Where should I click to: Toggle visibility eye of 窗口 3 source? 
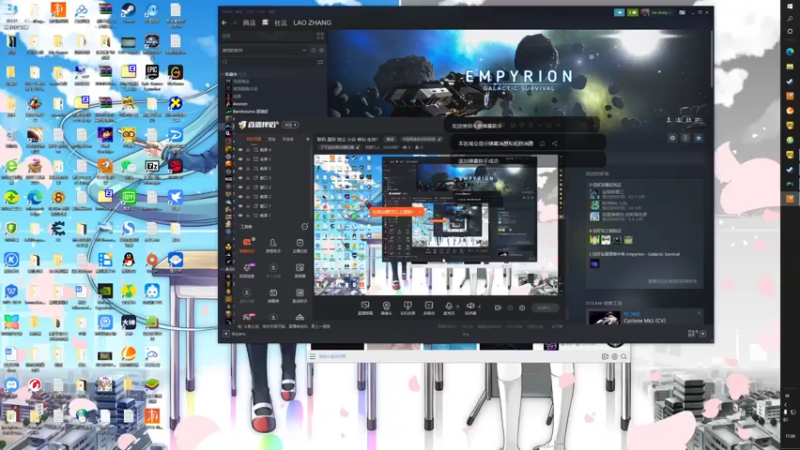240,178
